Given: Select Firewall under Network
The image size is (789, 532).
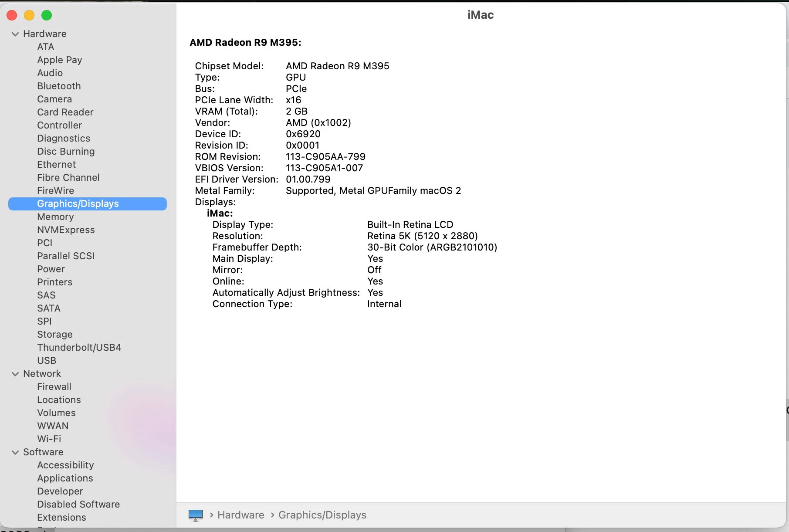Looking at the screenshot, I should click(54, 386).
